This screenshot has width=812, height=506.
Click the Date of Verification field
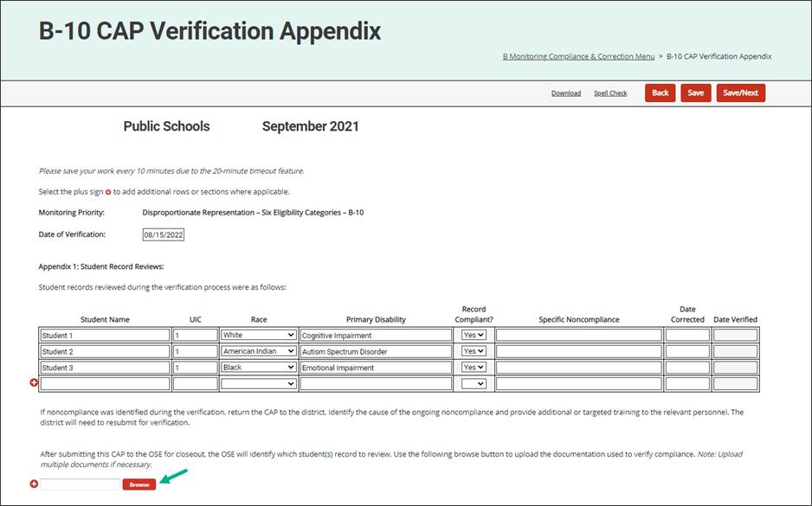163,235
